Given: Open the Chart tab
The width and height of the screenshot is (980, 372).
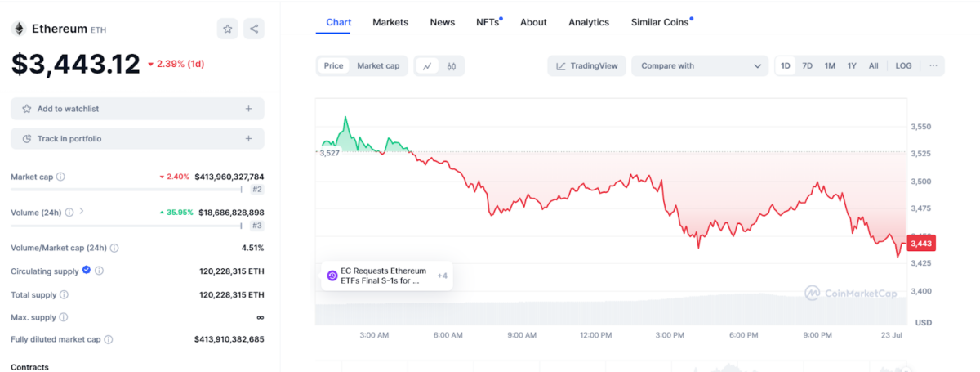Looking at the screenshot, I should click(x=338, y=22).
